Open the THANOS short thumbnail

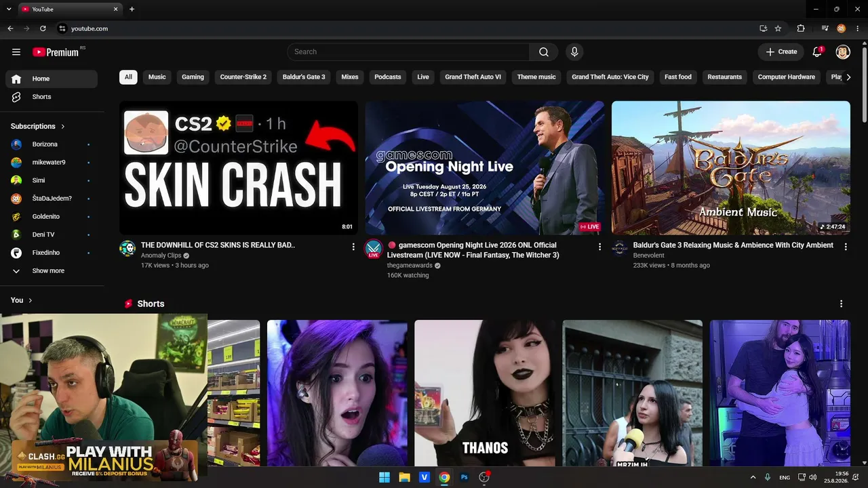tap(485, 393)
